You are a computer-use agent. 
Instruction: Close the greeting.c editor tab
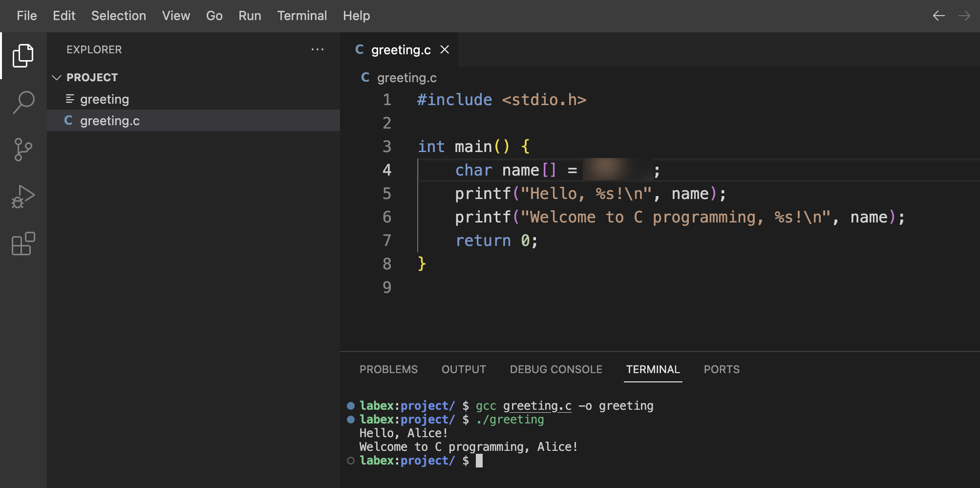(445, 49)
